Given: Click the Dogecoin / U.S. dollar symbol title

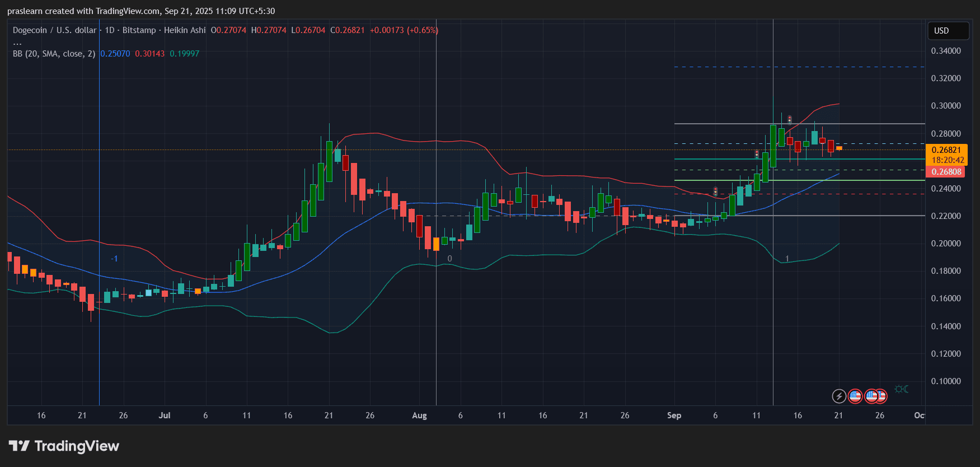Looking at the screenshot, I should coord(54,30).
